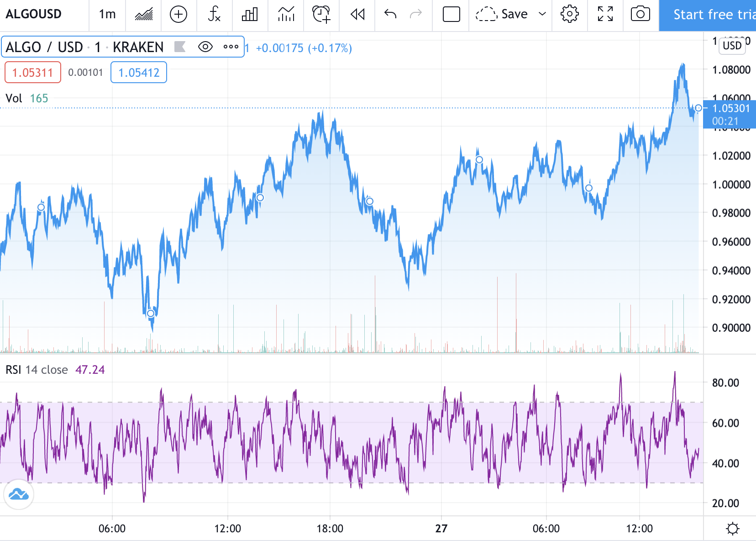
Task: Click the 60.00 RSI scale label
Action: 725,423
